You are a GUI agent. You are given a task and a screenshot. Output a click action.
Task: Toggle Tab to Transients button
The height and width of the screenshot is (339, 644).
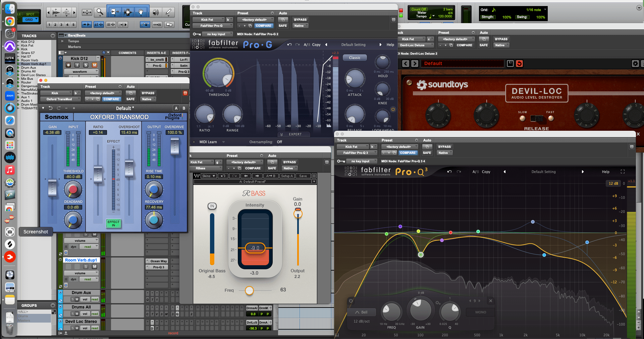(x=87, y=24)
